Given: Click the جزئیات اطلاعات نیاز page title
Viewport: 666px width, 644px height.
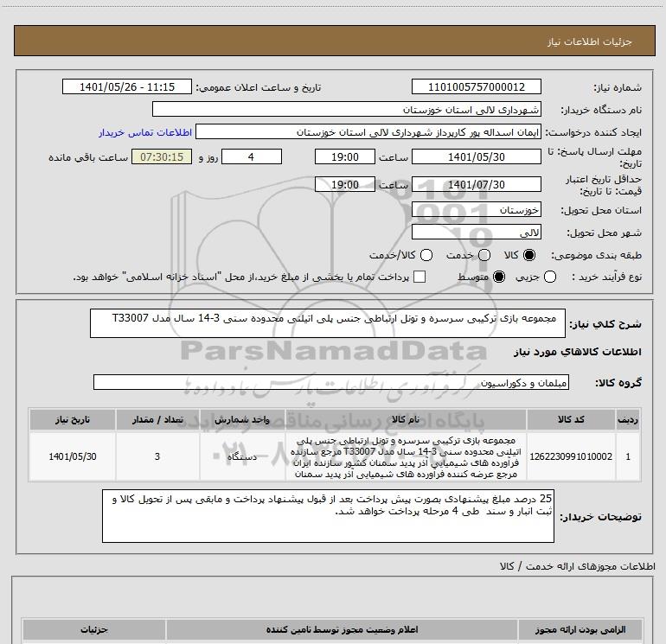Looking at the screenshot, I should pos(590,41).
